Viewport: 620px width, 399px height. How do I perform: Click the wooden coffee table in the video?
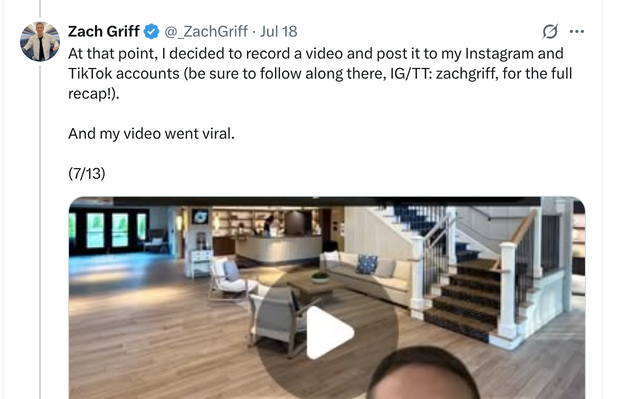pyautogui.click(x=314, y=288)
